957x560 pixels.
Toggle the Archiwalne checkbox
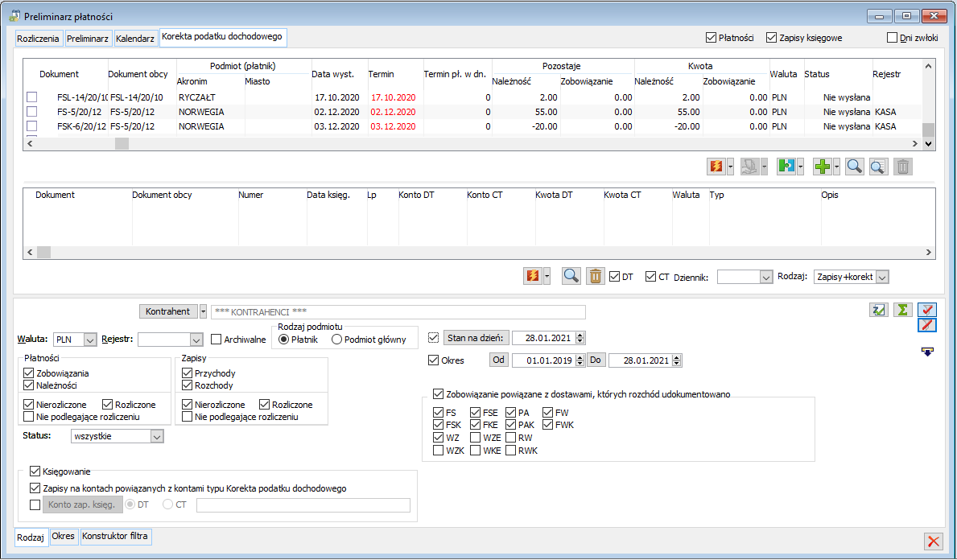(x=216, y=340)
